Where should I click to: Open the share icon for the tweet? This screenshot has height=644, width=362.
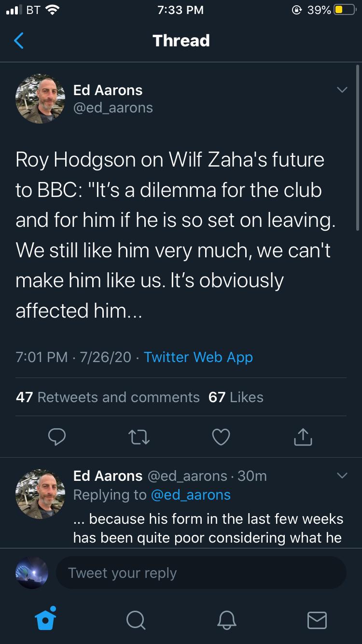click(x=303, y=437)
